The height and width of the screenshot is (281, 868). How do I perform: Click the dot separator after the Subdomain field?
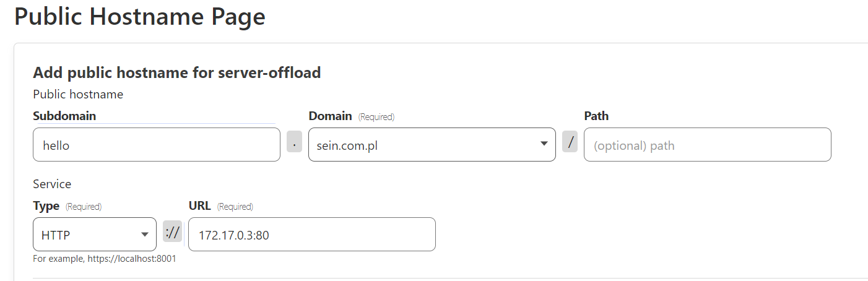pyautogui.click(x=294, y=142)
